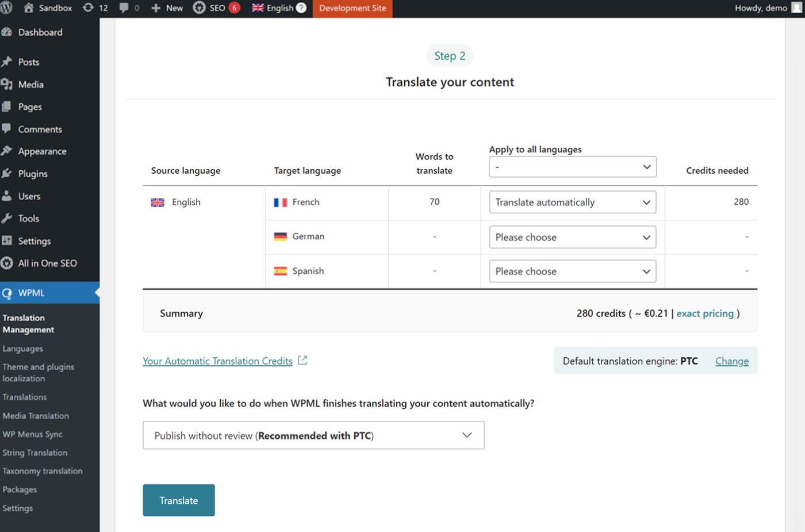Screen dimensions: 805x532
Task: Click Howdy, demo account text
Action: [x=761, y=8]
